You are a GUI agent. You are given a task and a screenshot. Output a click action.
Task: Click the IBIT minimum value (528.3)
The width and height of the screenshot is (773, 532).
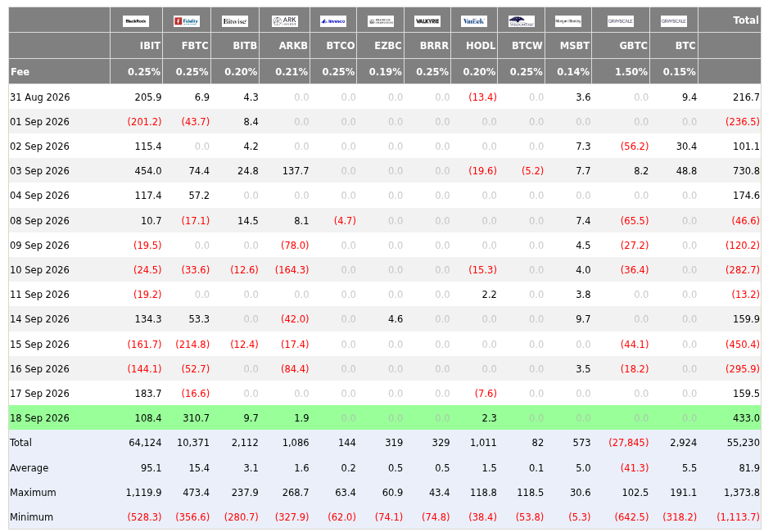[x=144, y=517]
